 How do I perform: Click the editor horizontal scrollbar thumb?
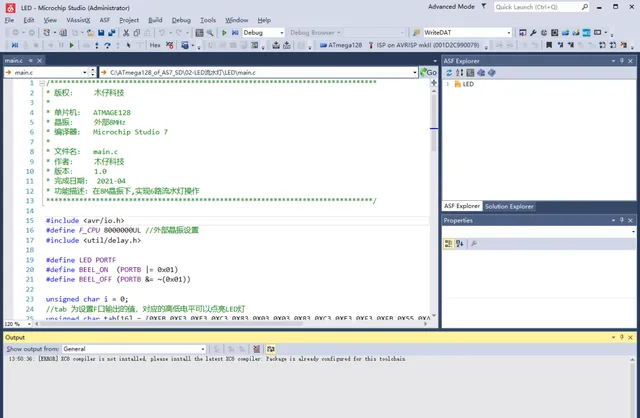click(171, 324)
